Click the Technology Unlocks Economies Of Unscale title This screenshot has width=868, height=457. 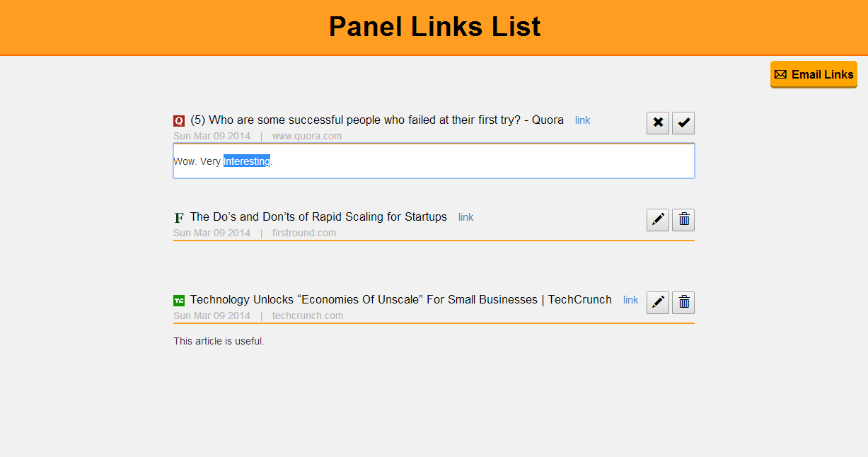point(401,300)
